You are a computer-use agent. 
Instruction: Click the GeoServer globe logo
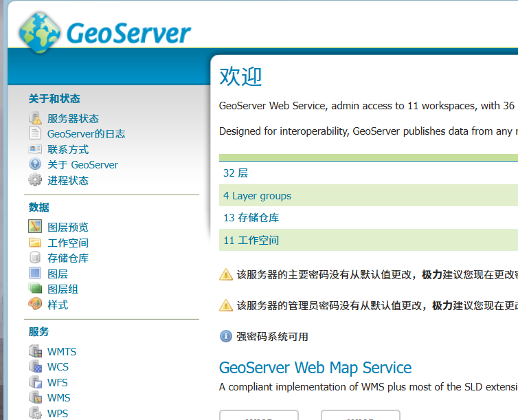40,32
